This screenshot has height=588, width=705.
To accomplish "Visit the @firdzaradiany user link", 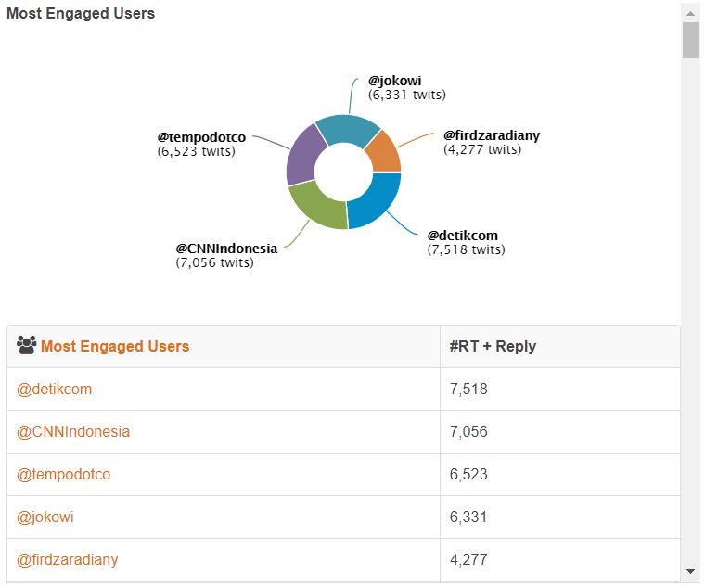I will pyautogui.click(x=68, y=560).
